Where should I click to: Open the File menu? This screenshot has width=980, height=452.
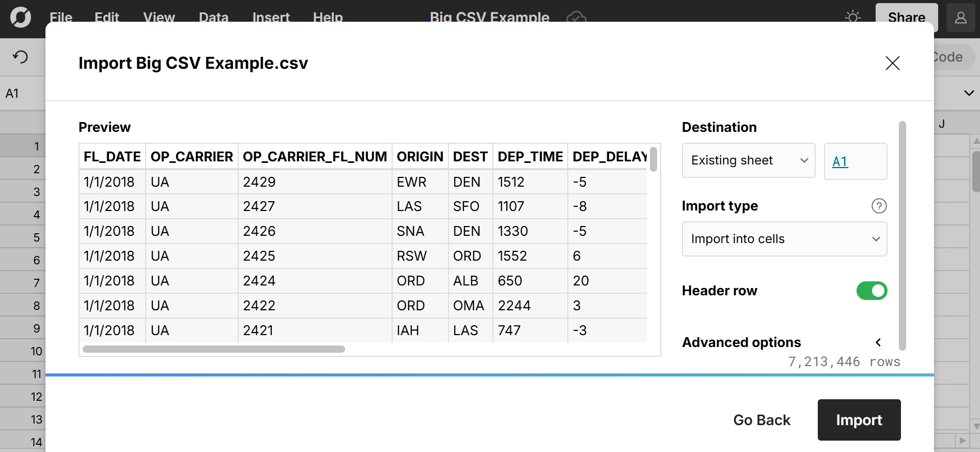pos(60,17)
